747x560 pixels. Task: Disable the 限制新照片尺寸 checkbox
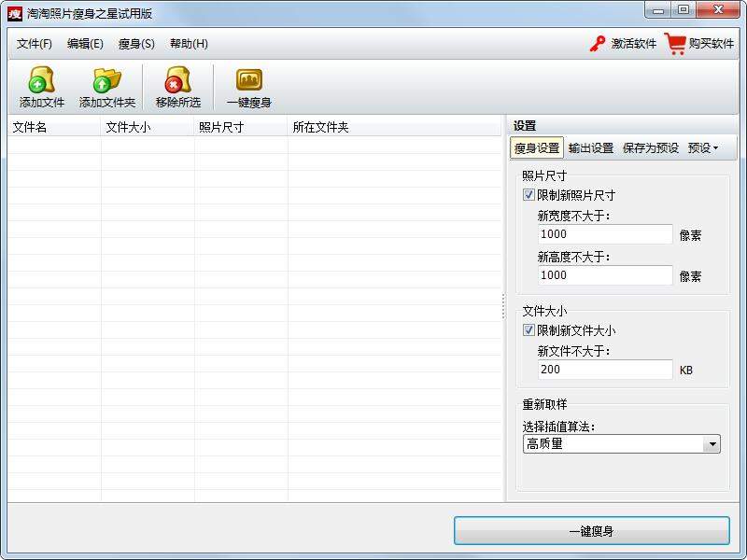pyautogui.click(x=528, y=195)
